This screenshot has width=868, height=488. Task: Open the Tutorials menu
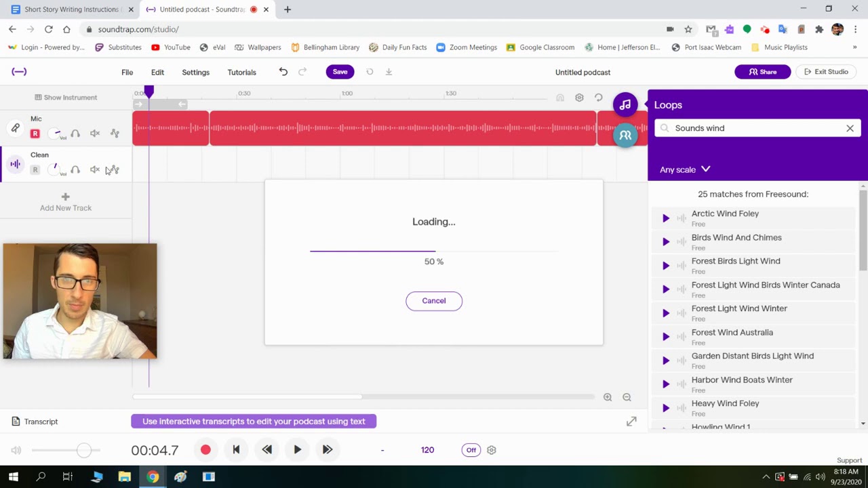coord(241,73)
